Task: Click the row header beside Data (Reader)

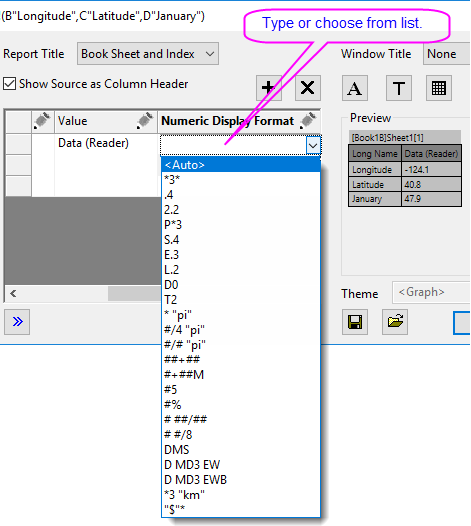Action: click(19, 144)
